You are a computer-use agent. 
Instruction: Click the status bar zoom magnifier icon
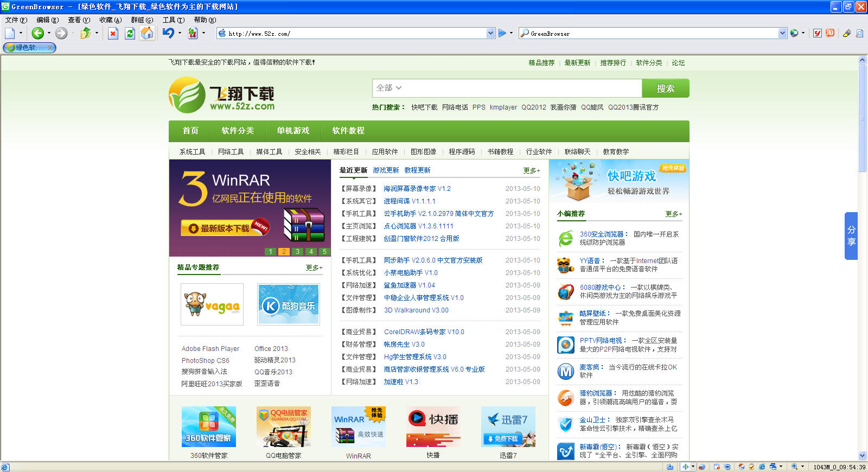pos(794,467)
